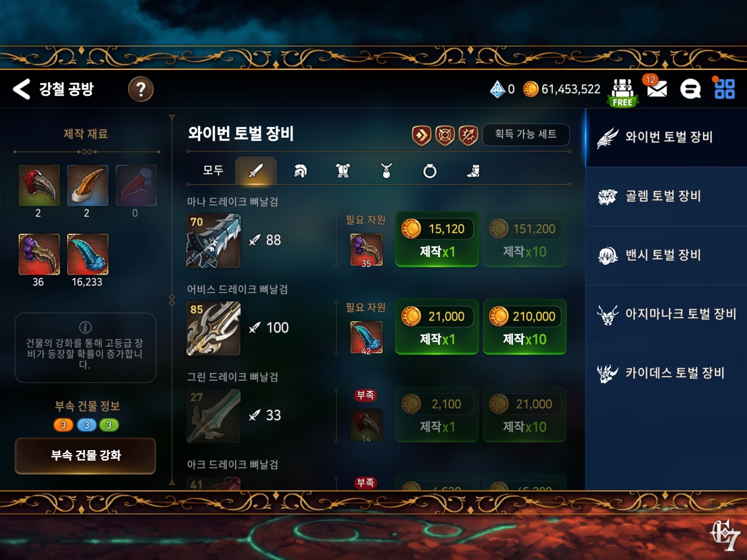Select the sword weapon filter tab
747x560 pixels.
256,170
